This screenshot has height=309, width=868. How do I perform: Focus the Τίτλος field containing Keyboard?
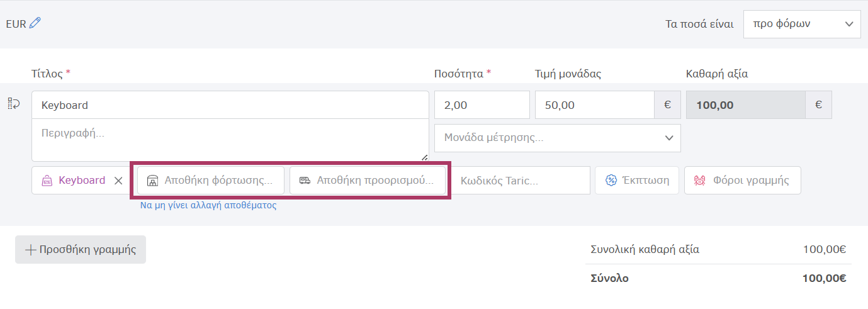click(230, 105)
